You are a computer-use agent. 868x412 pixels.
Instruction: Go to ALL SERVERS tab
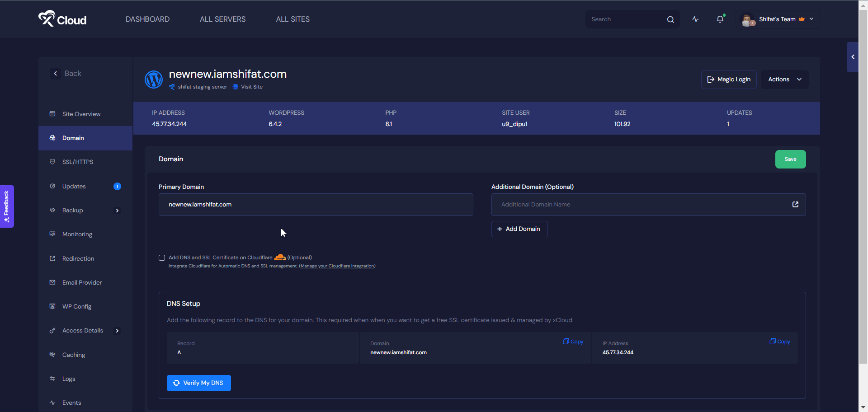click(222, 19)
